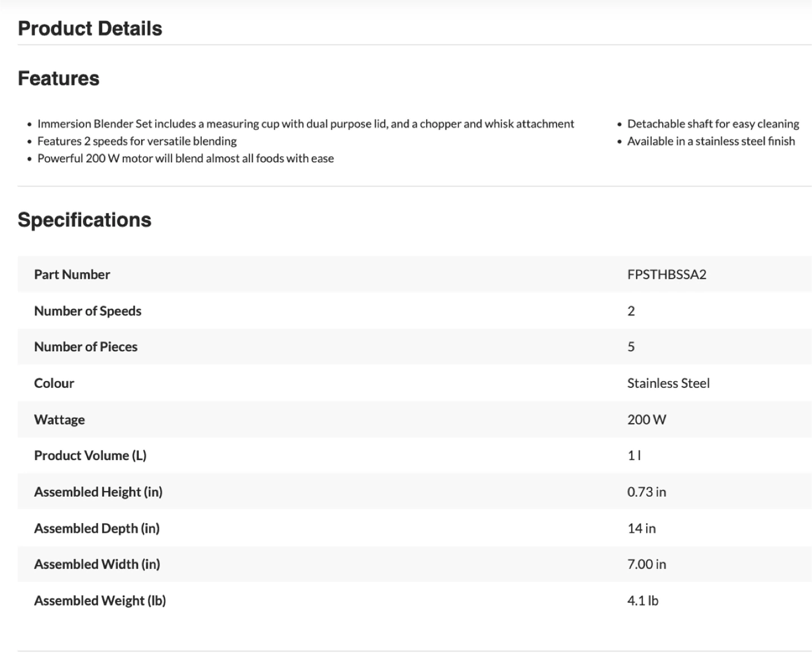Click the 200 W wattage value

click(x=646, y=419)
